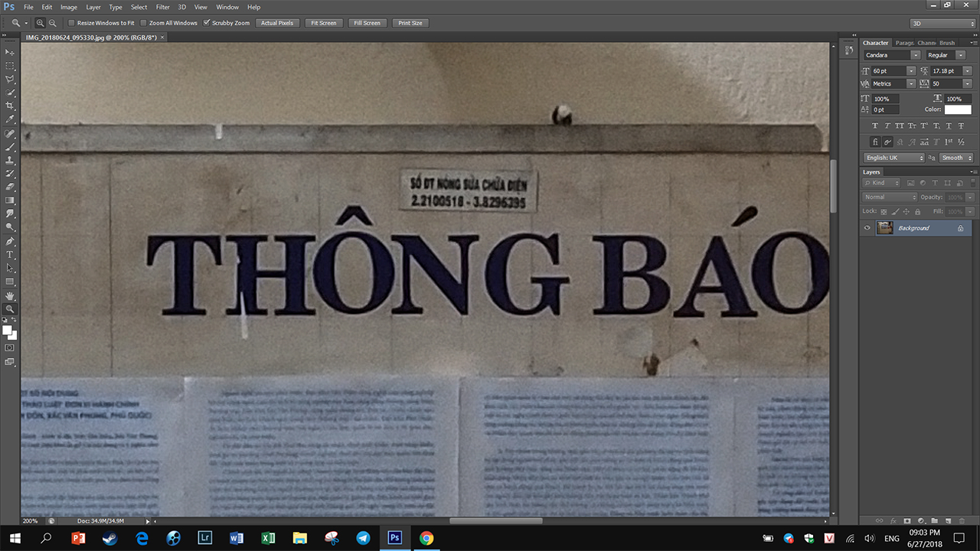
Task: Toggle Faux Bold in Character panel
Action: pos(875,126)
